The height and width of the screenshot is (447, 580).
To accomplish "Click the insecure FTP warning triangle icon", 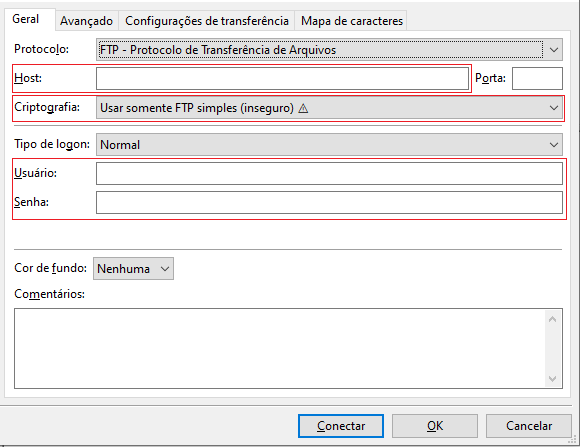I will point(303,108).
